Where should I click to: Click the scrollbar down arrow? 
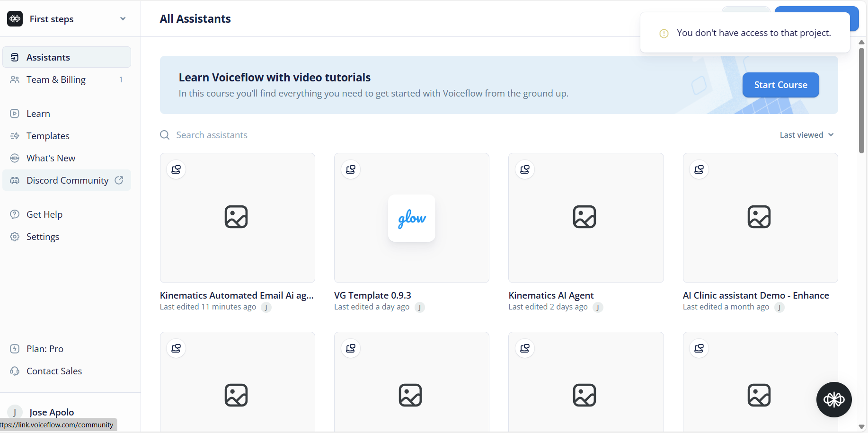(861, 427)
